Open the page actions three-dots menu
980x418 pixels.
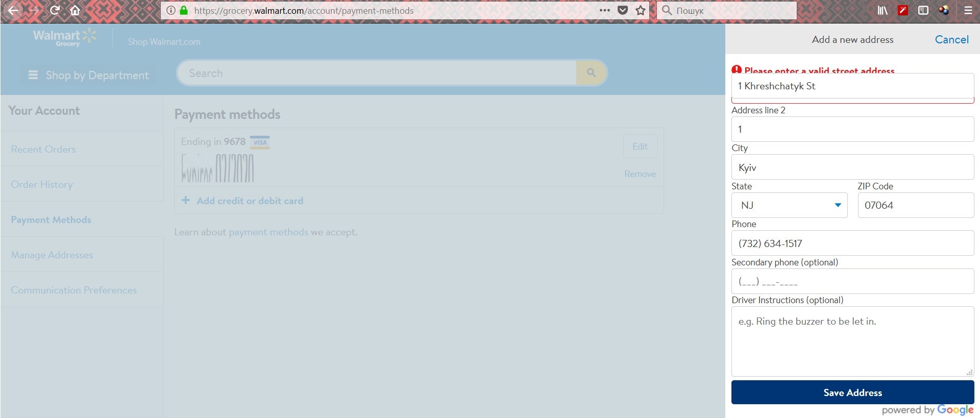605,10
